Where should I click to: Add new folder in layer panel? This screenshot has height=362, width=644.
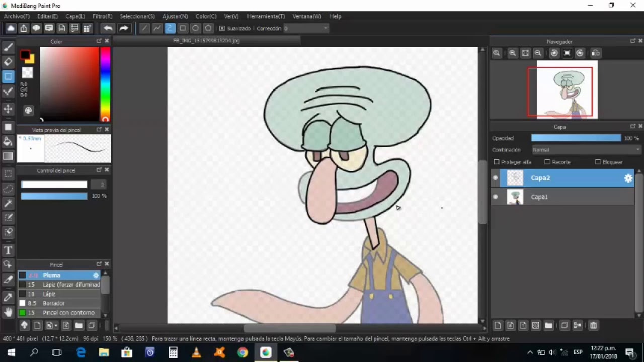coord(548,325)
